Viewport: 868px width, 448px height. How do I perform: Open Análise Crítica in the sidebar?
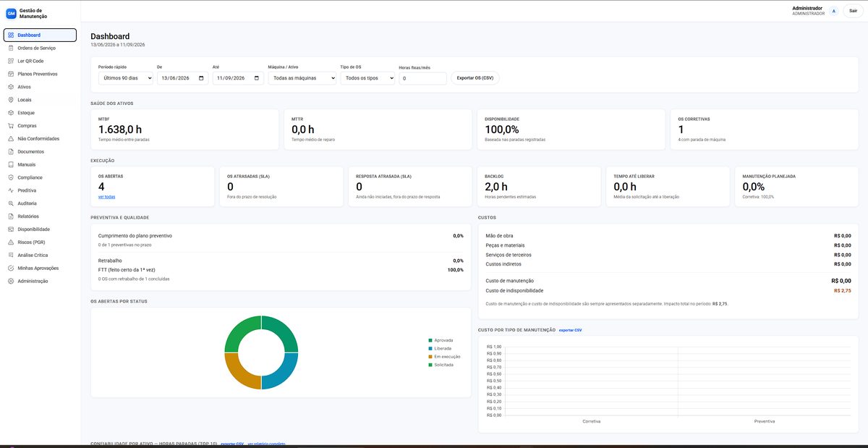click(x=41, y=255)
